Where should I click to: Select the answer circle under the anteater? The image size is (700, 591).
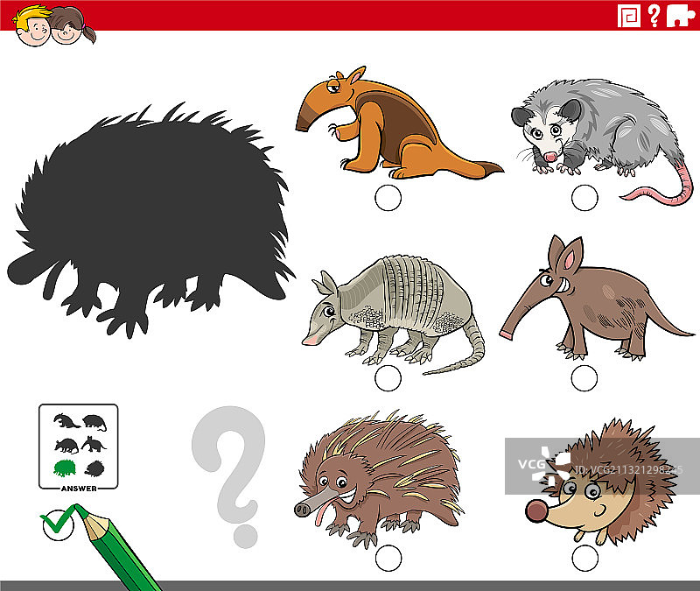pyautogui.click(x=388, y=198)
